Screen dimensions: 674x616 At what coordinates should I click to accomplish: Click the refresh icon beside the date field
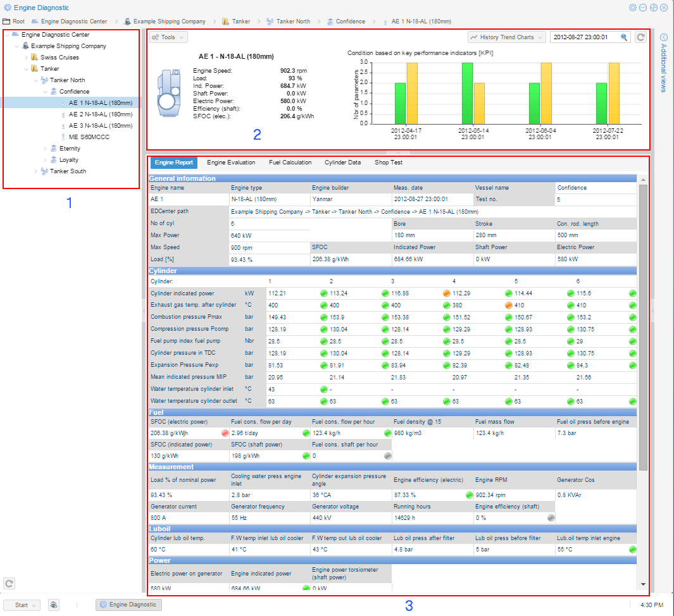pyautogui.click(x=641, y=37)
